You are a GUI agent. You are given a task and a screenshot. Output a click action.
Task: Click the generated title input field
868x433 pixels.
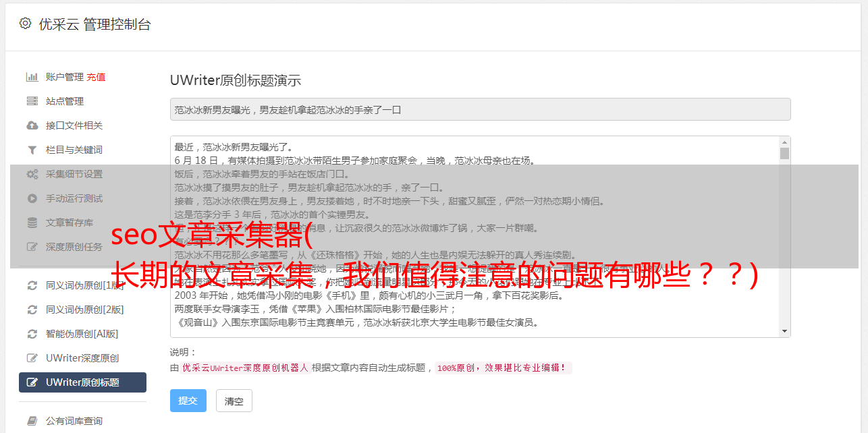tap(480, 109)
